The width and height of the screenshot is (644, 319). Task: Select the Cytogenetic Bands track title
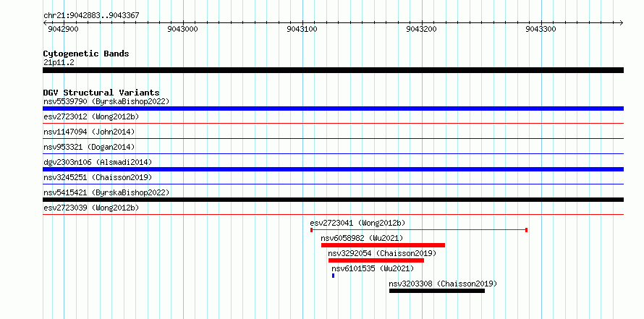click(x=86, y=54)
